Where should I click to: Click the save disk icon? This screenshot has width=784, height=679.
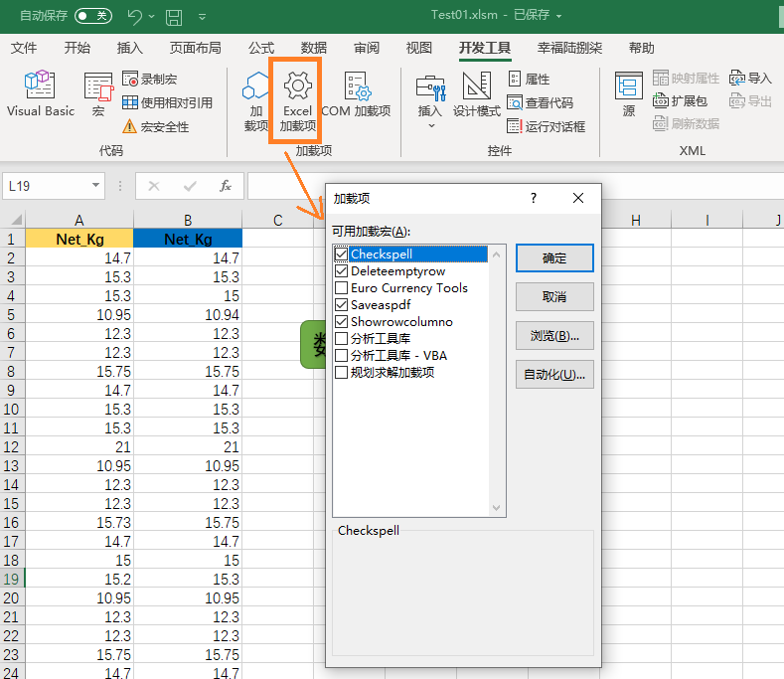(174, 17)
